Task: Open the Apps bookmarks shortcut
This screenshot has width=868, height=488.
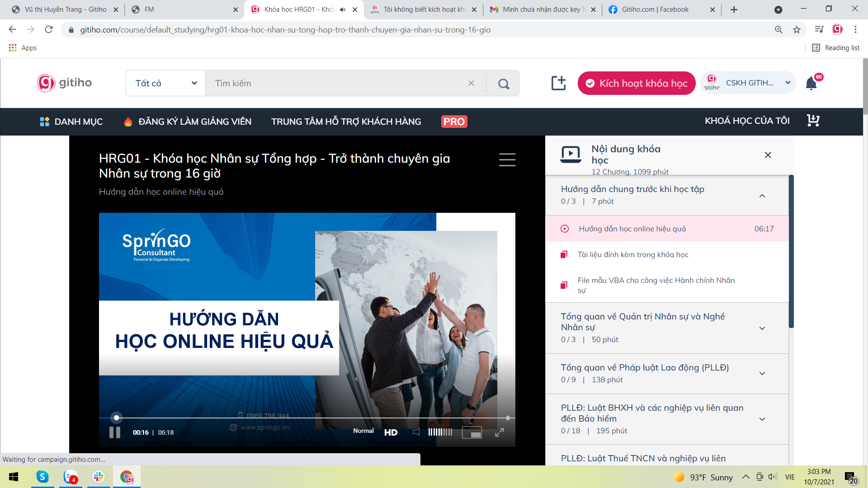Action: [23, 47]
